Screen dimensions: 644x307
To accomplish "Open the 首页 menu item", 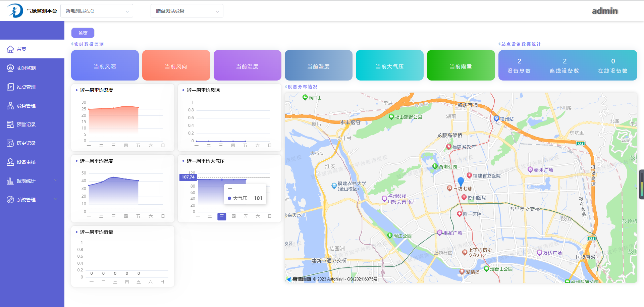I will point(32,49).
